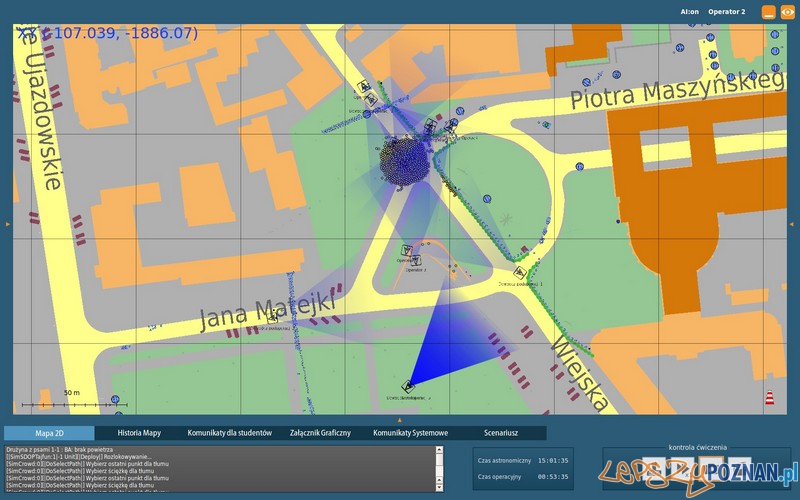Expand right side panel arrow
This screenshot has width=800, height=500.
pos(793,224)
